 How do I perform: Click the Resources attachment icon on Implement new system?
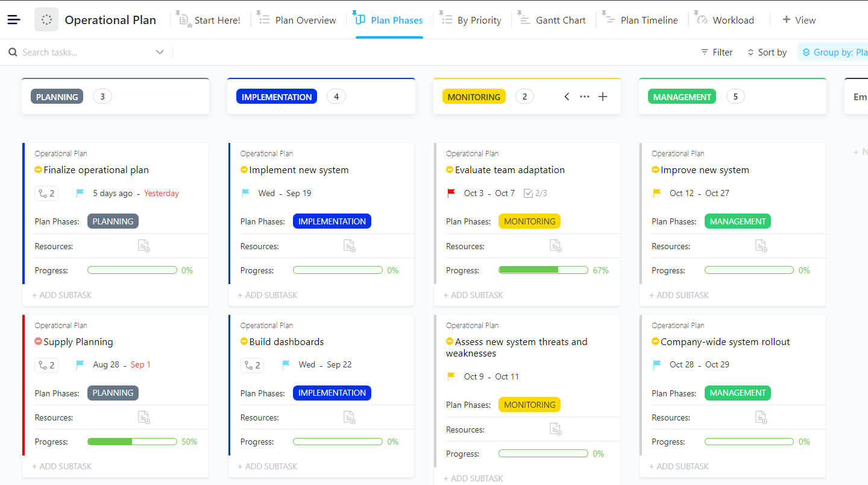[x=349, y=246]
